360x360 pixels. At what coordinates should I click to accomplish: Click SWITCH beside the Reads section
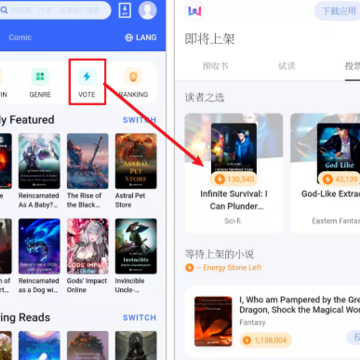point(139,318)
